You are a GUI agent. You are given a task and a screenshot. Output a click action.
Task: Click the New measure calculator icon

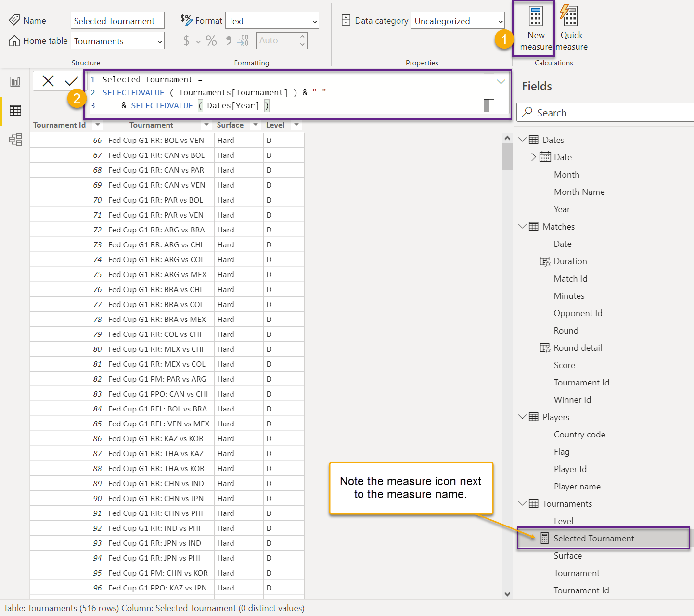pos(536,16)
